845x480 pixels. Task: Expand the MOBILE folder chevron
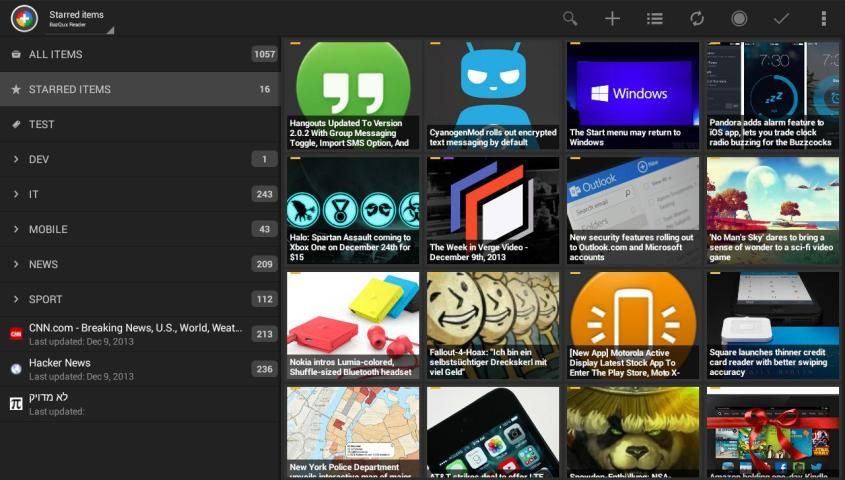click(16, 229)
